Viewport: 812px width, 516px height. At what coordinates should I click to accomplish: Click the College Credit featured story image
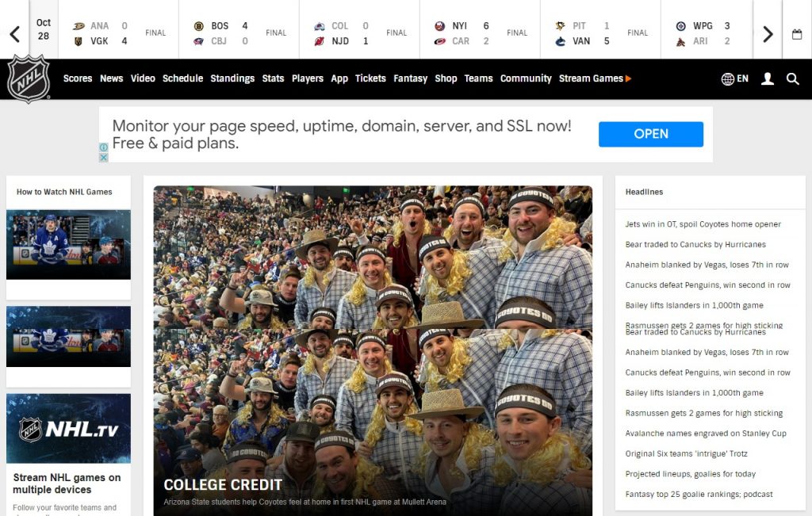[x=372, y=349]
